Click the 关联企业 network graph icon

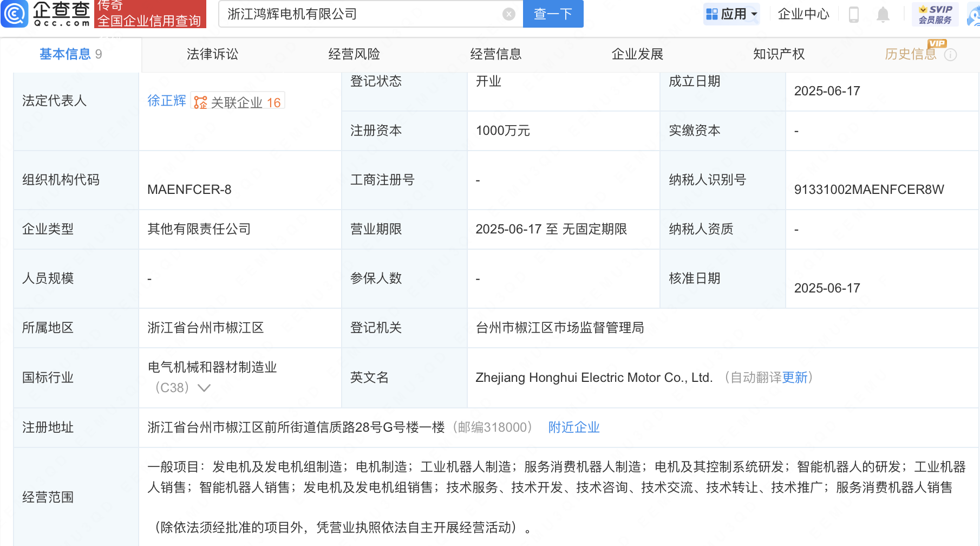[200, 101]
